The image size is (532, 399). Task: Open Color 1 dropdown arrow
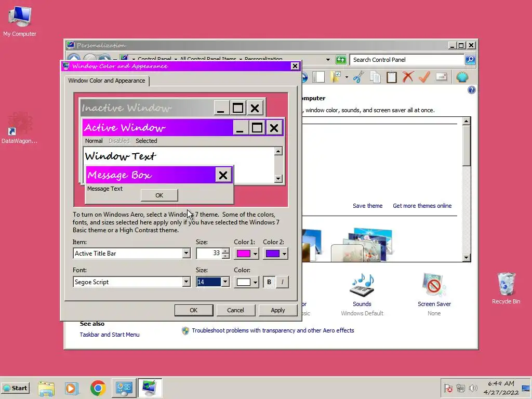pos(255,254)
